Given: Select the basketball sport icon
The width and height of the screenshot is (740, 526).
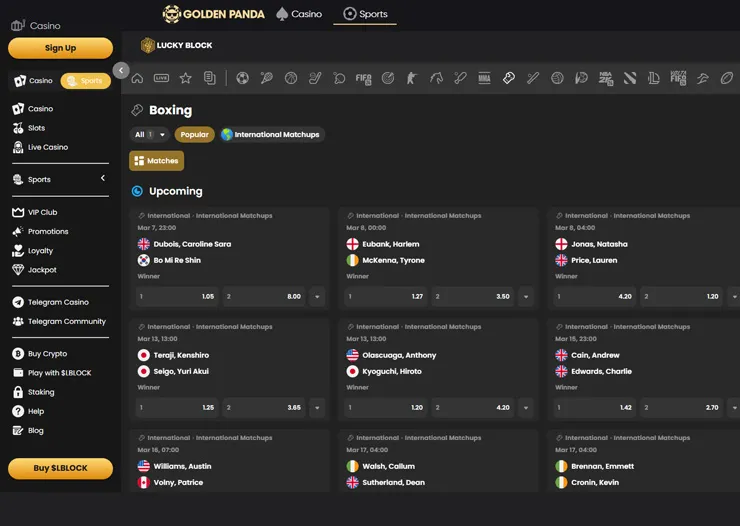Looking at the screenshot, I should point(291,78).
